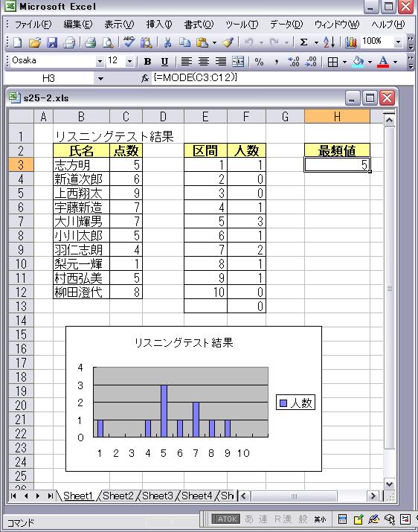Screen dimensions: 418x532
Task: Switch to the Sheet3 tab
Action: [158, 496]
